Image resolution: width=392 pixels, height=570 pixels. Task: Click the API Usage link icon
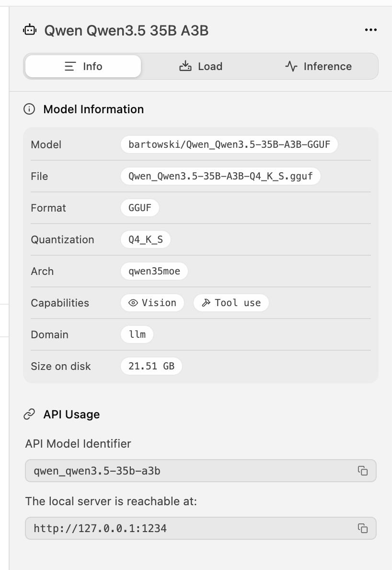coord(29,414)
